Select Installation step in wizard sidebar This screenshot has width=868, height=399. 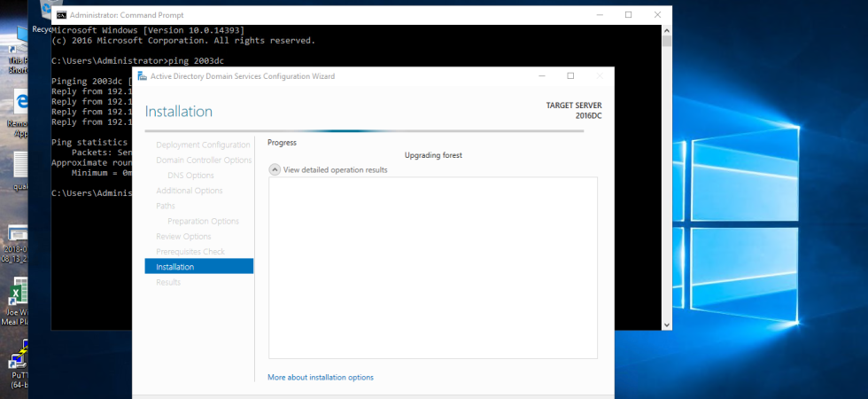point(199,267)
